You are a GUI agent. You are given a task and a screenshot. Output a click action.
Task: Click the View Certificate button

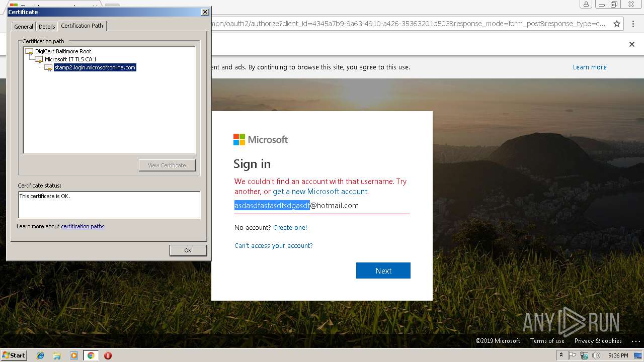[167, 165]
